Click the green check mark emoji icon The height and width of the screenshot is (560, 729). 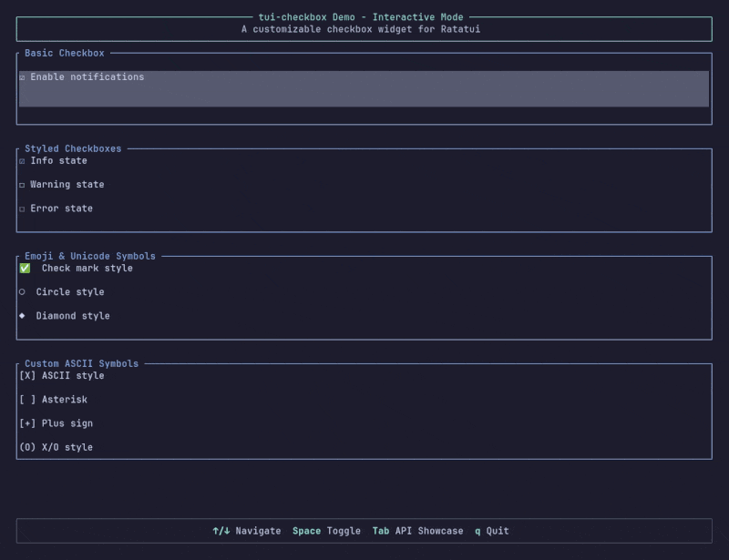[x=25, y=269]
